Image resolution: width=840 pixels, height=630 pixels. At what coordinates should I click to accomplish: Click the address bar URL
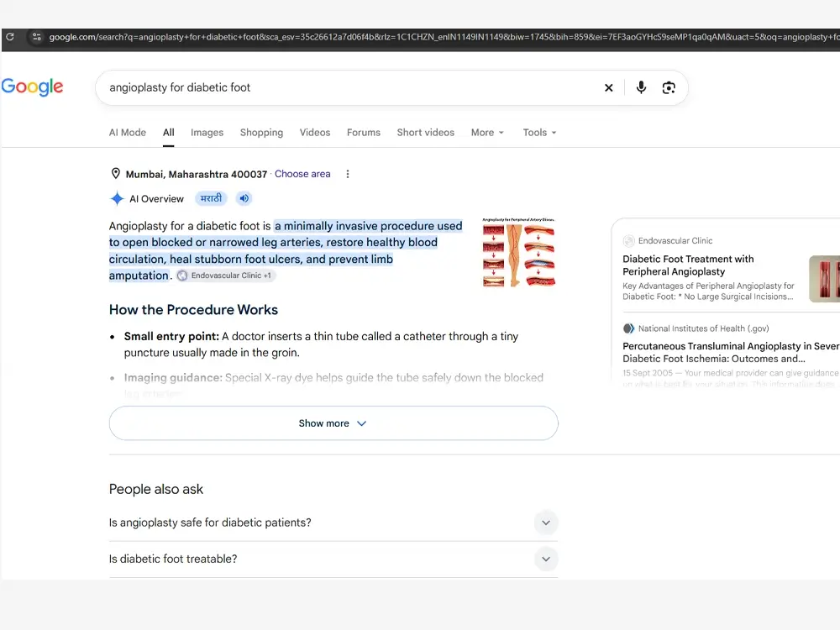444,37
